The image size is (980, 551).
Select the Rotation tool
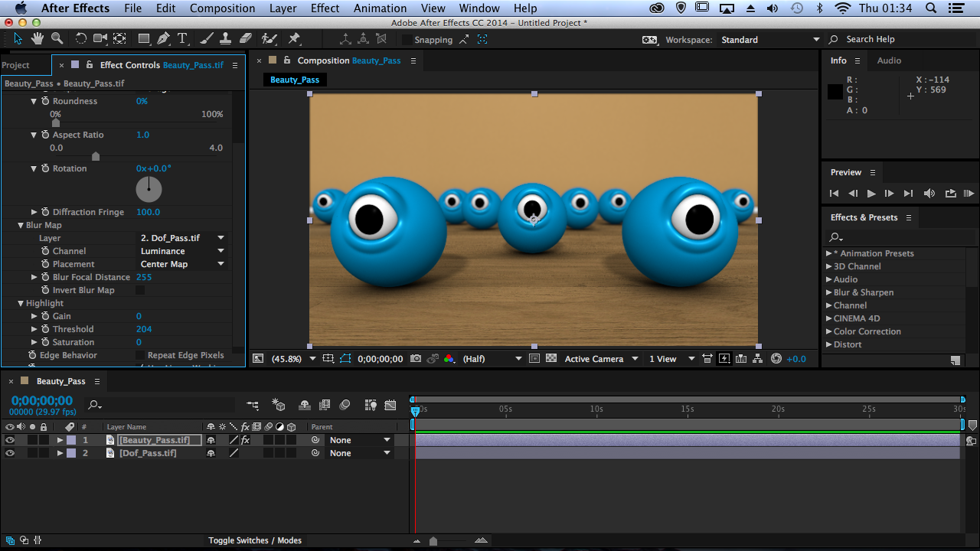80,38
